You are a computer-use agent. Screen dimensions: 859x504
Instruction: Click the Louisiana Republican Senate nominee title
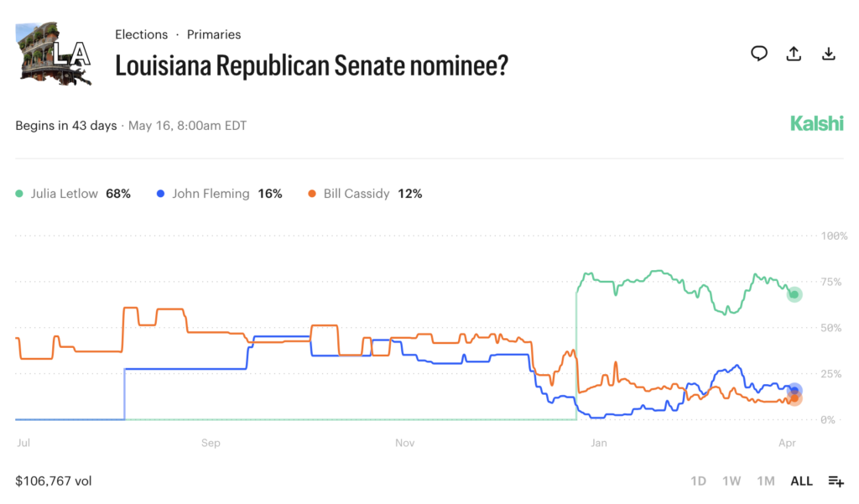coord(311,65)
